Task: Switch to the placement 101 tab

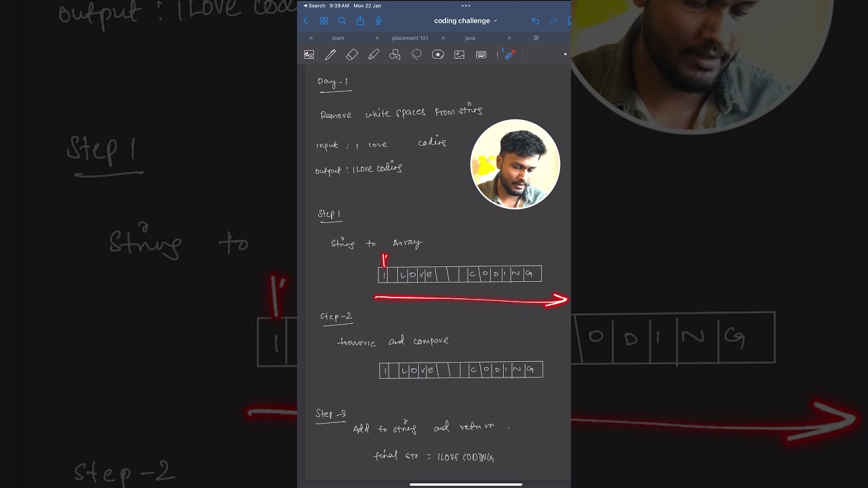Action: pos(410,38)
